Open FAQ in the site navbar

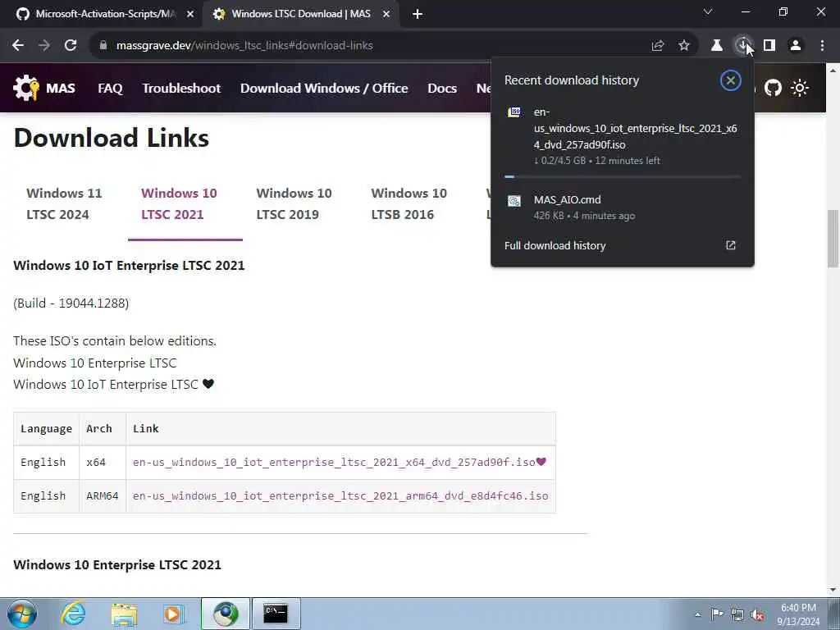point(111,88)
